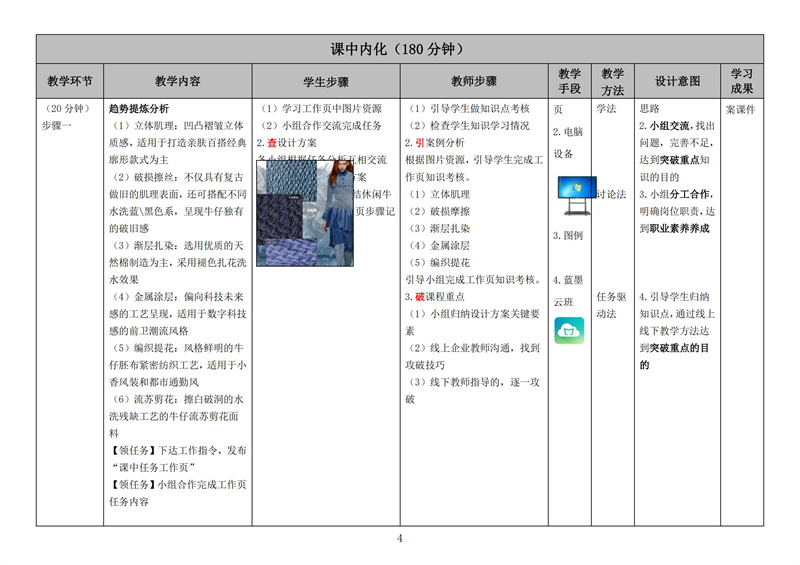Click the line （1）学习工作页中图片资源

point(320,108)
